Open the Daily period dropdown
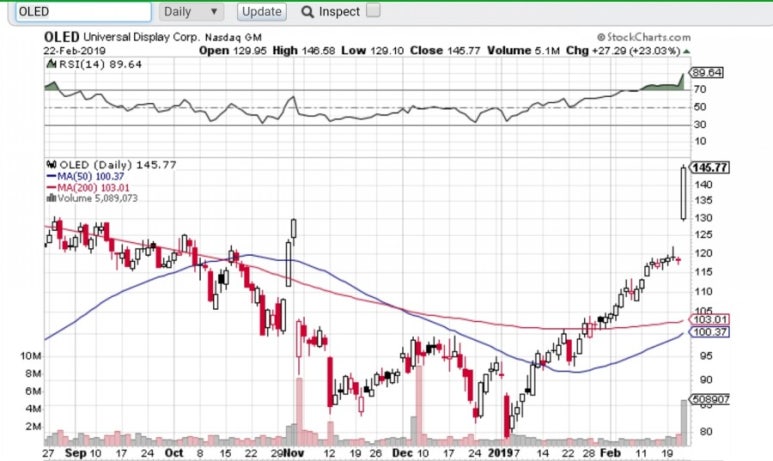The width and height of the screenshot is (773, 461). [191, 12]
